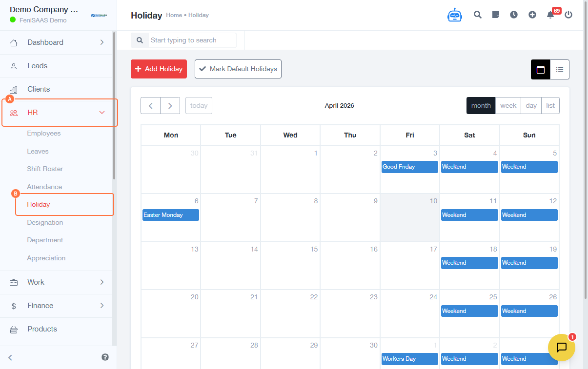Image resolution: width=588 pixels, height=369 pixels.
Task: Open Attendance in the HR submenu
Action: click(x=44, y=187)
